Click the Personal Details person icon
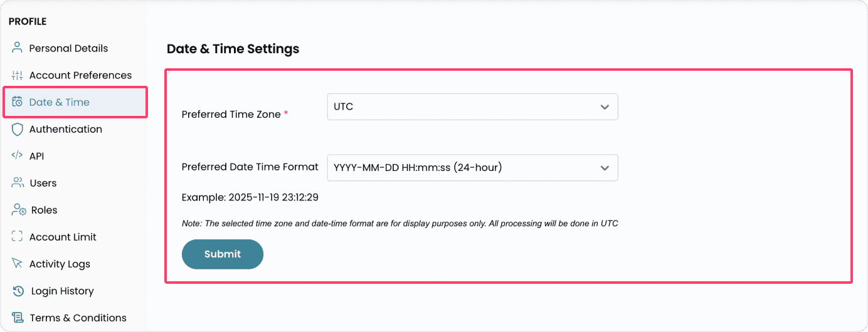868x332 pixels. (17, 48)
